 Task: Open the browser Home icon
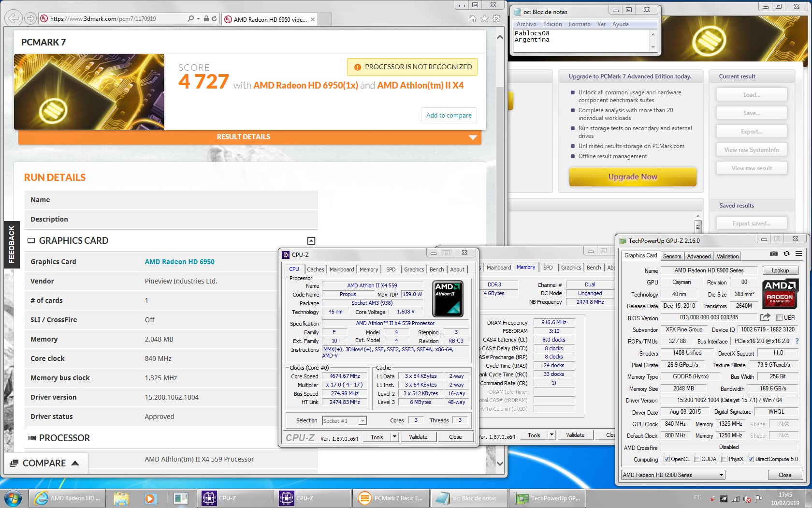pos(473,18)
